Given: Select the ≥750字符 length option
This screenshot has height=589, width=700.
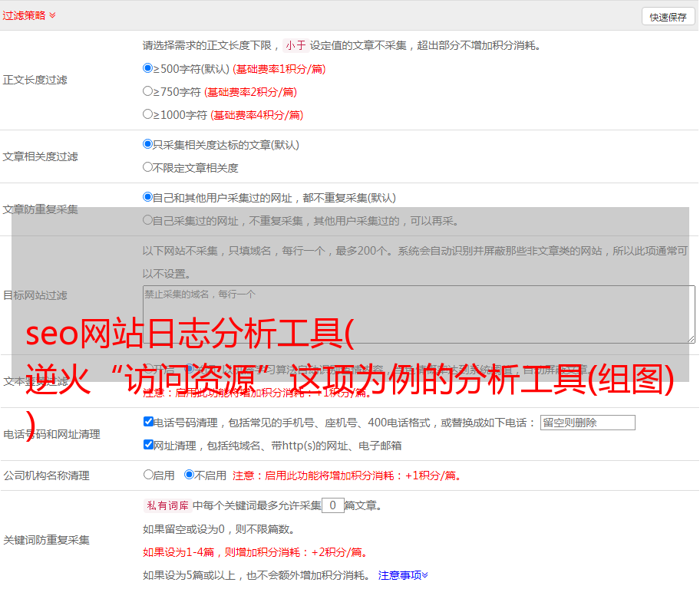Looking at the screenshot, I should [x=148, y=91].
